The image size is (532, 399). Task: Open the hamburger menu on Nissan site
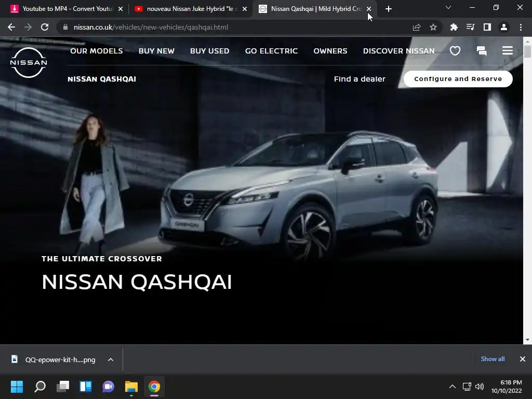[508, 50]
